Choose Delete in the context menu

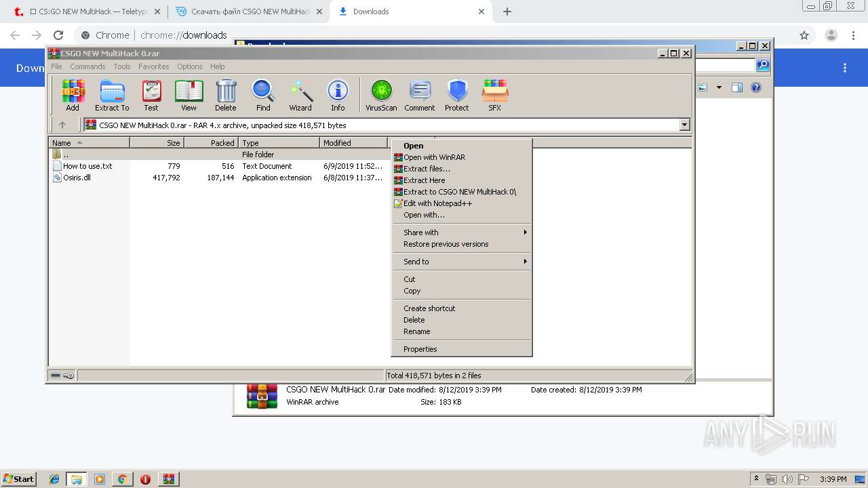point(461,320)
